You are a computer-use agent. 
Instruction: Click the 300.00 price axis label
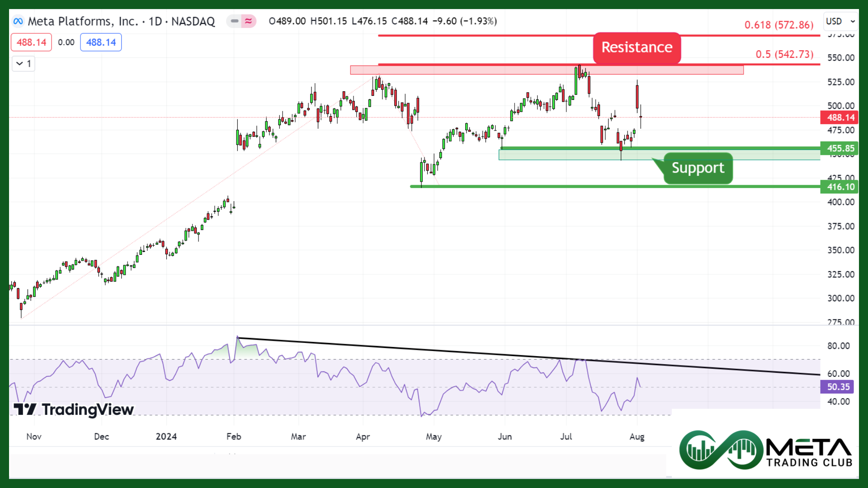tap(841, 298)
